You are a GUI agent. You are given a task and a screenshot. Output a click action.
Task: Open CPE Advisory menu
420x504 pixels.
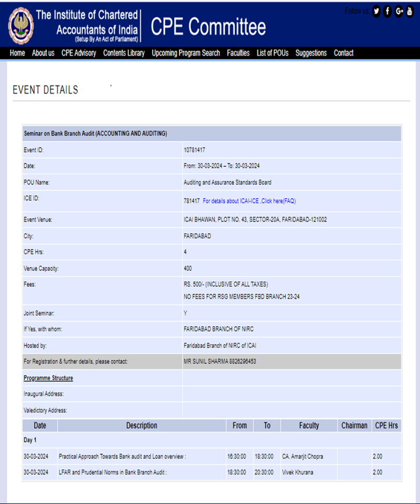coord(79,53)
